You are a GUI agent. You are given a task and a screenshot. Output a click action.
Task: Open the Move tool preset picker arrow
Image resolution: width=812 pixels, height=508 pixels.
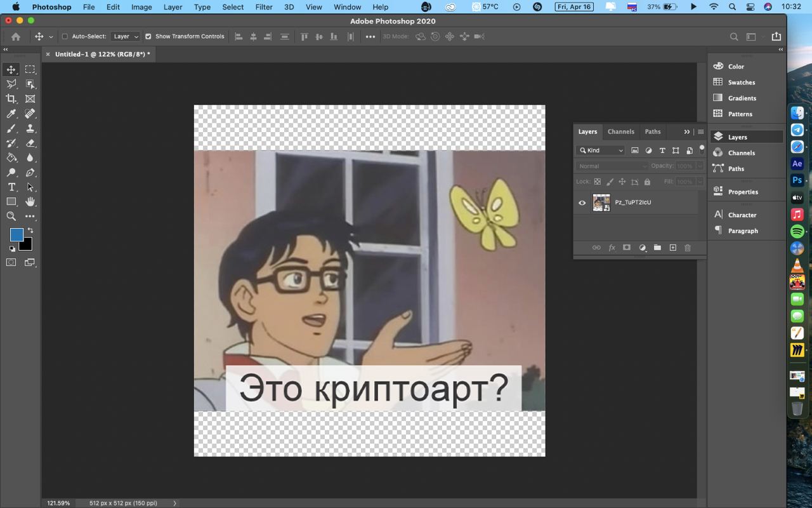coord(51,37)
